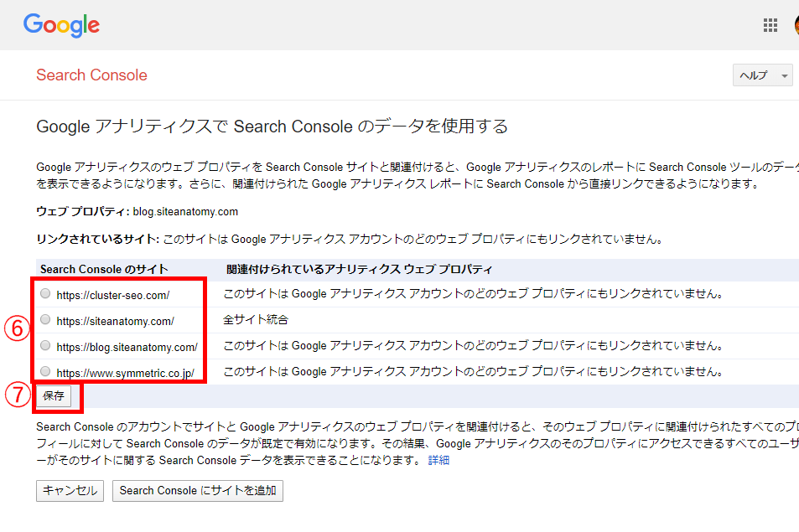Open the Google apps grid icon
The width and height of the screenshot is (799, 532).
click(x=770, y=25)
